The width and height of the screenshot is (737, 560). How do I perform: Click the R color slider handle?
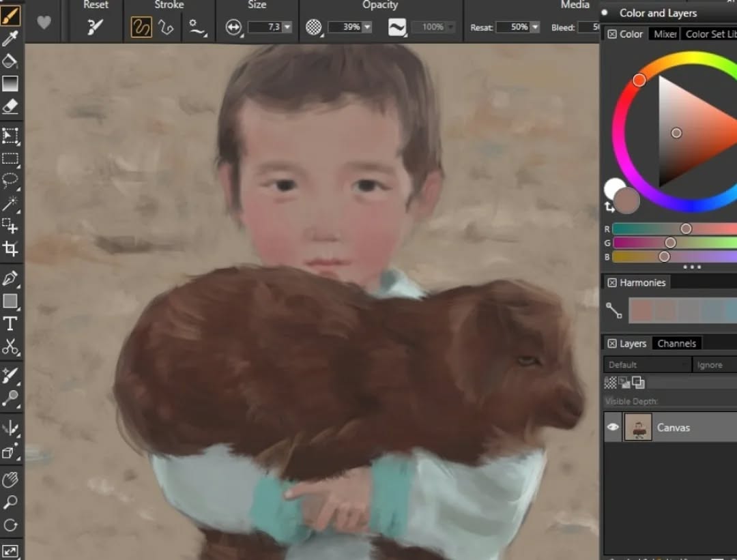coord(686,229)
